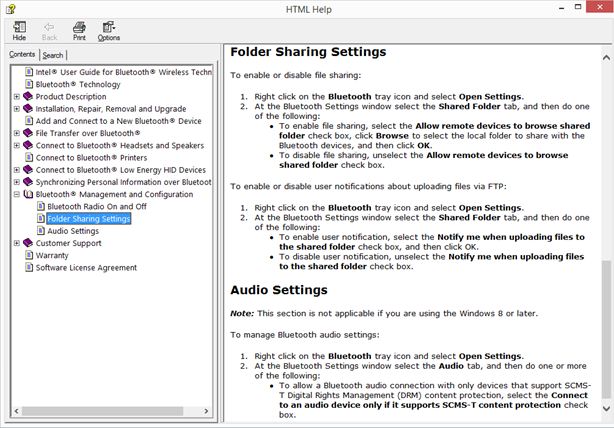The height and width of the screenshot is (428, 614).
Task: Click 'To enable or disable file sharing:' text
Action: click(x=296, y=75)
